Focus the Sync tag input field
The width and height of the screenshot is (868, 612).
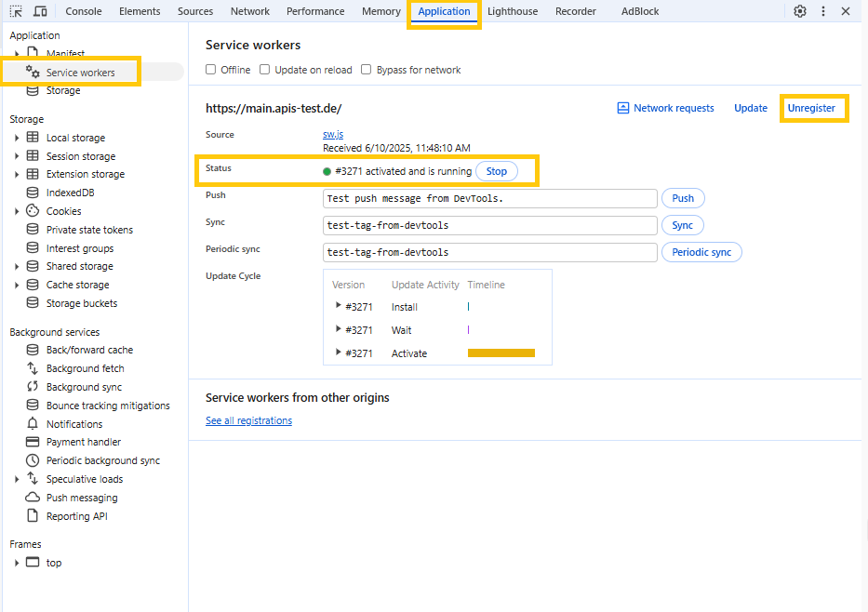point(490,225)
